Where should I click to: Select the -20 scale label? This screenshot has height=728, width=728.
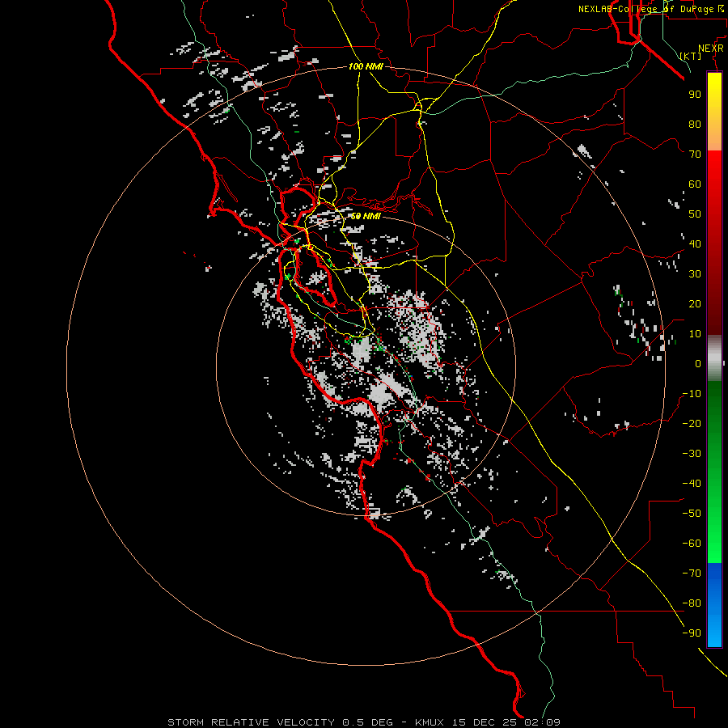(692, 423)
